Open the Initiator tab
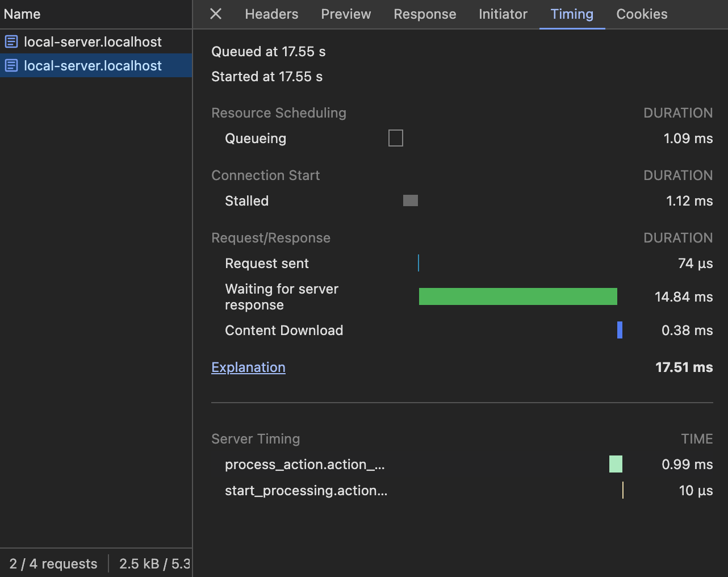Screen dimensions: 728x577 (x=503, y=14)
